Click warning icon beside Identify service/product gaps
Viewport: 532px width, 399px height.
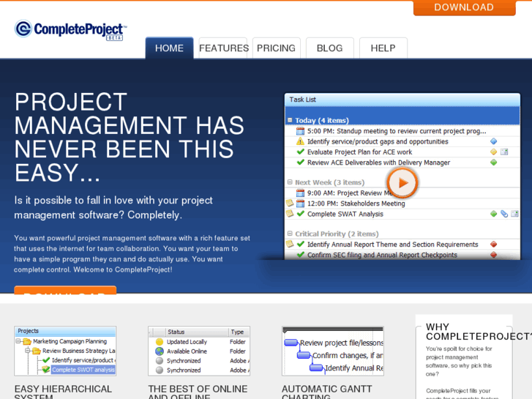pos(300,141)
